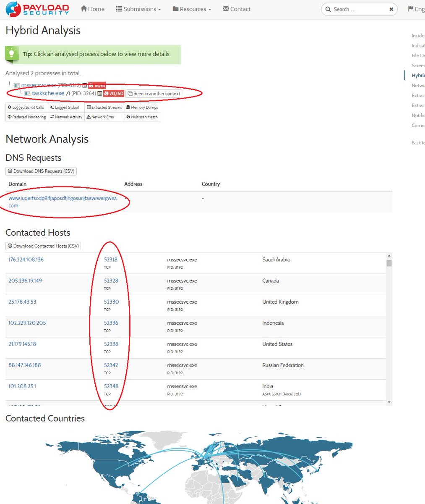Click the Contacted Hosts scroll-up arrow

[389, 256]
